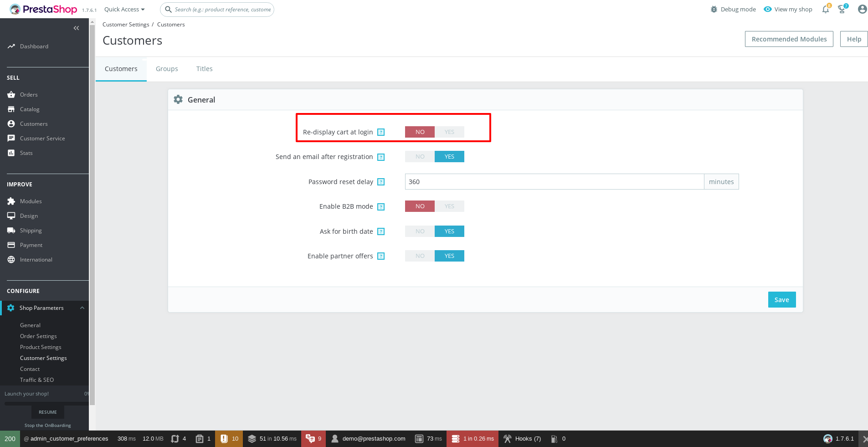Click into the Password reset delay field
The image size is (868, 447).
pyautogui.click(x=555, y=182)
